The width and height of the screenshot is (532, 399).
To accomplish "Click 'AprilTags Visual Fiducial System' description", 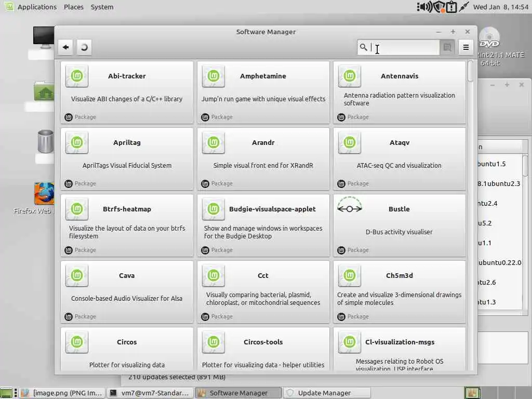I will click(127, 165).
